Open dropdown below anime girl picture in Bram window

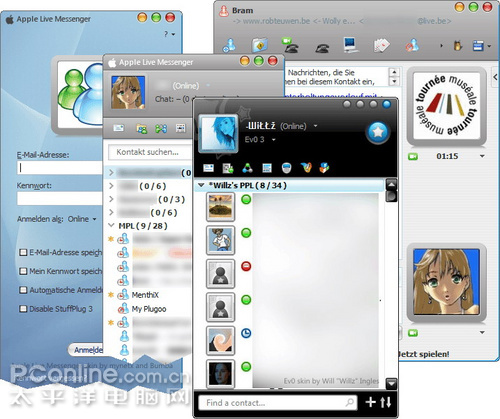(482, 332)
